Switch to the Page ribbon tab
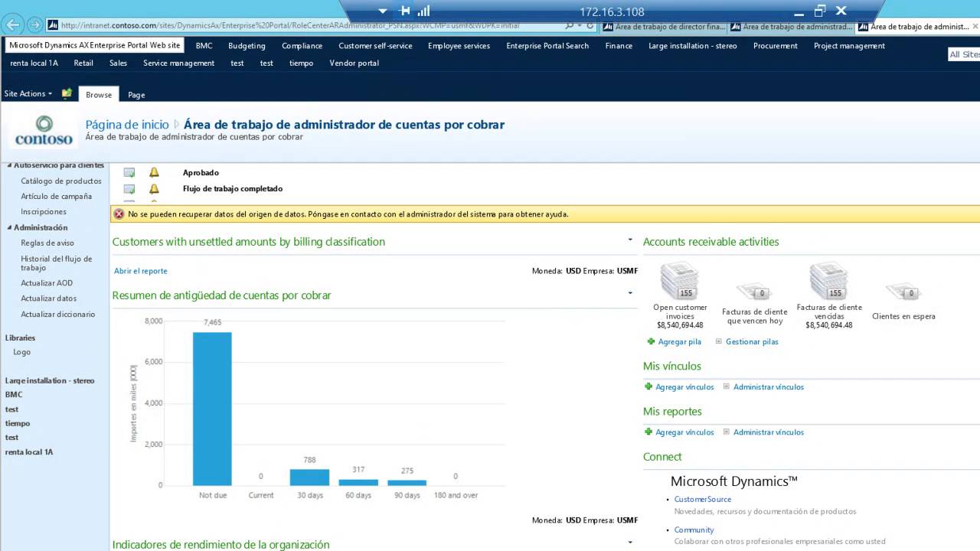Image resolution: width=980 pixels, height=551 pixels. 136,95
